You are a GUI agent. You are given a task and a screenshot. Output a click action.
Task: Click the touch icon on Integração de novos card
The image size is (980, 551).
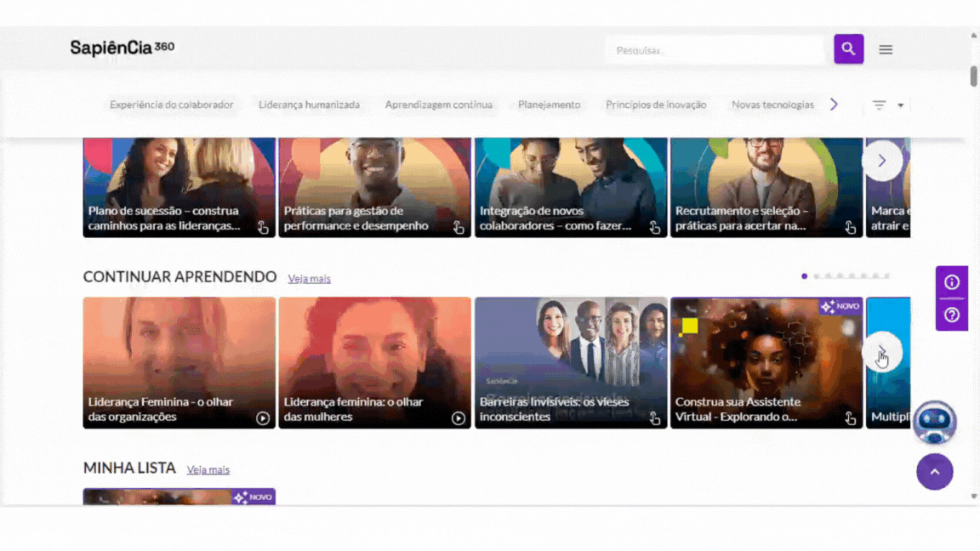654,227
